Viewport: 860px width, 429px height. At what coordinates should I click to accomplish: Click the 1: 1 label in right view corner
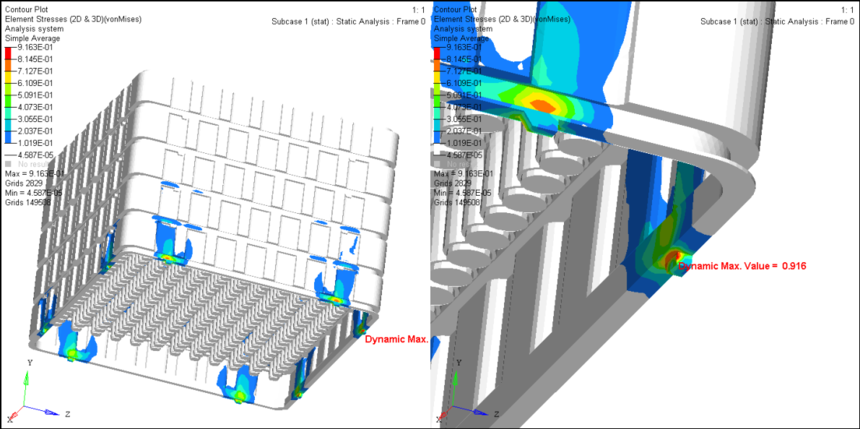tap(847, 9)
